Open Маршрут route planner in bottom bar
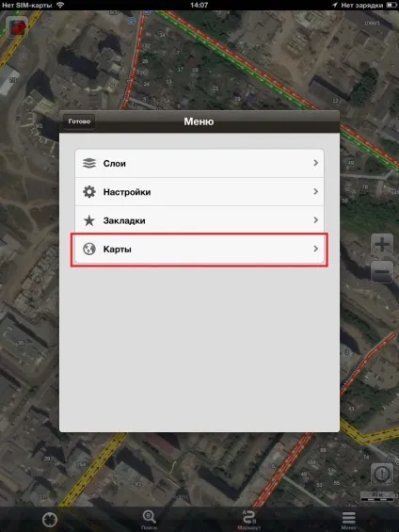Image resolution: width=399 pixels, height=532 pixels. (x=248, y=520)
